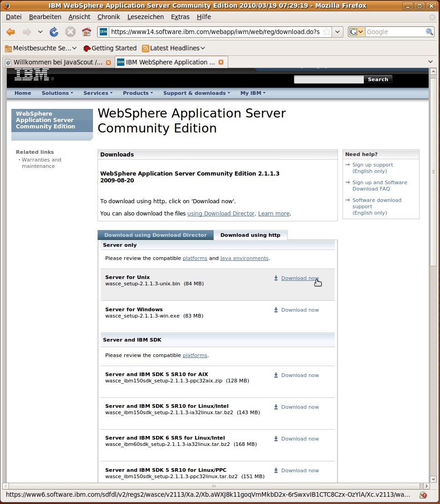Go to the home page icon
Screen dimensions: 440x504
(x=86, y=32)
